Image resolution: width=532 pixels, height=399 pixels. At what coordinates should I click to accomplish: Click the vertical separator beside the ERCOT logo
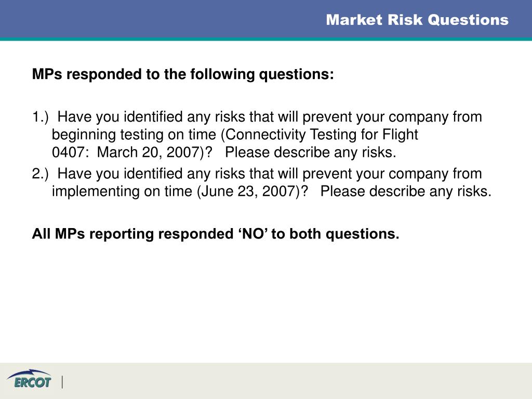(62, 382)
